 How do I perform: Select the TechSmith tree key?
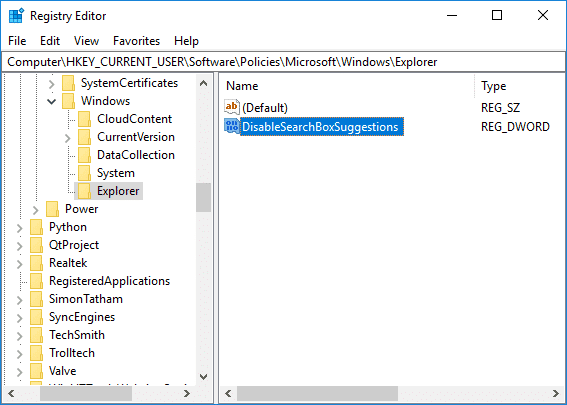click(x=77, y=335)
